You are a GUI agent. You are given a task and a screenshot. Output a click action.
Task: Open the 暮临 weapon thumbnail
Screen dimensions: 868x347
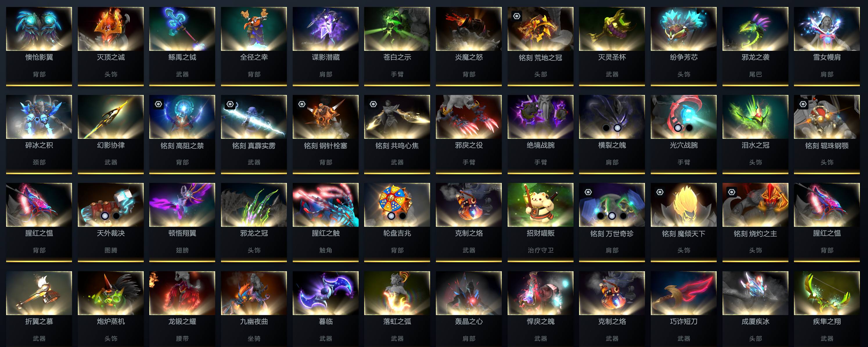point(326,293)
